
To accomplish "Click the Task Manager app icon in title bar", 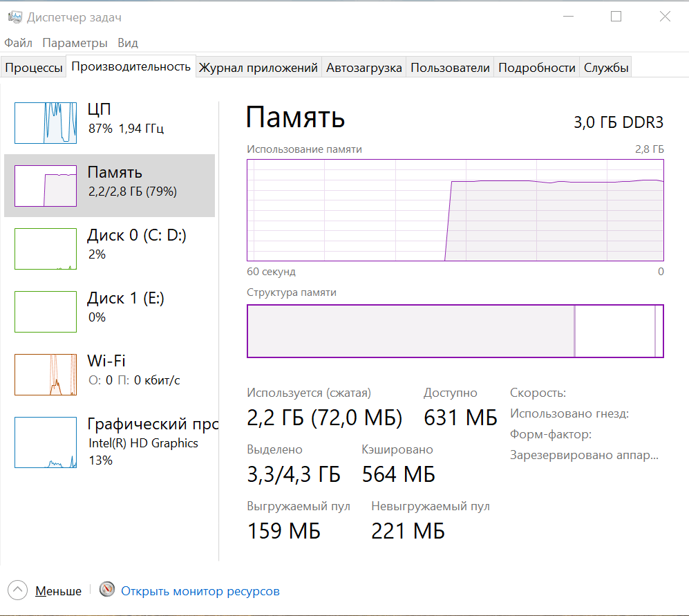I will pos(15,17).
